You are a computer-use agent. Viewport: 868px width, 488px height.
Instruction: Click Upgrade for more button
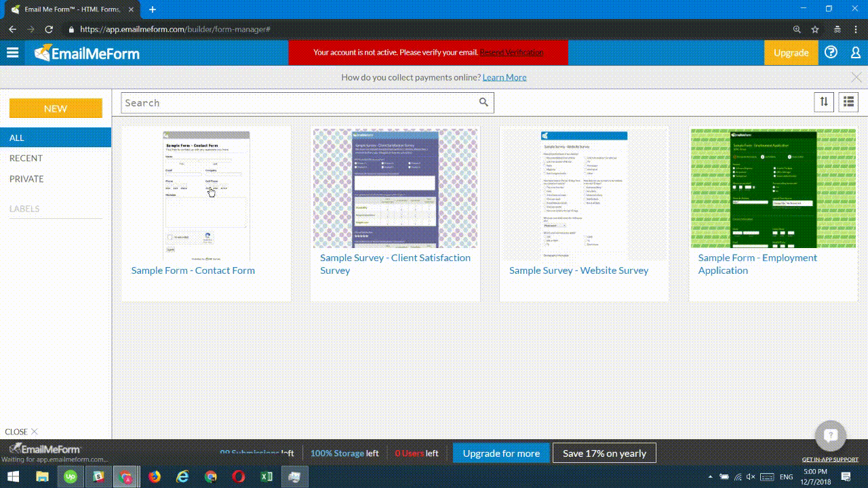(501, 453)
